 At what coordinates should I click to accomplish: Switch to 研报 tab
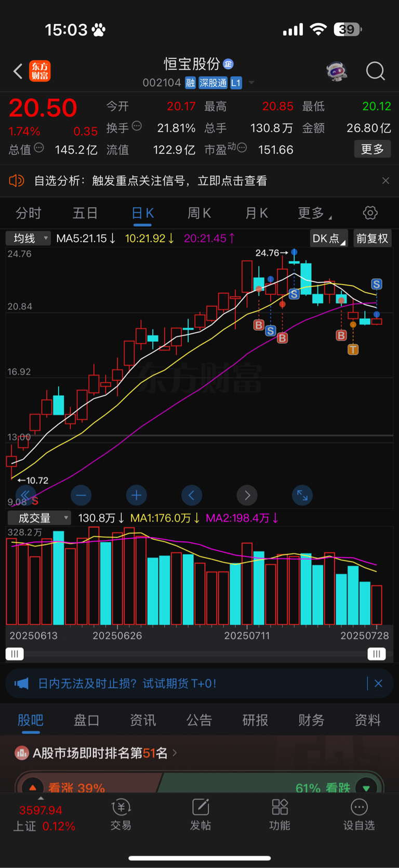tap(255, 720)
